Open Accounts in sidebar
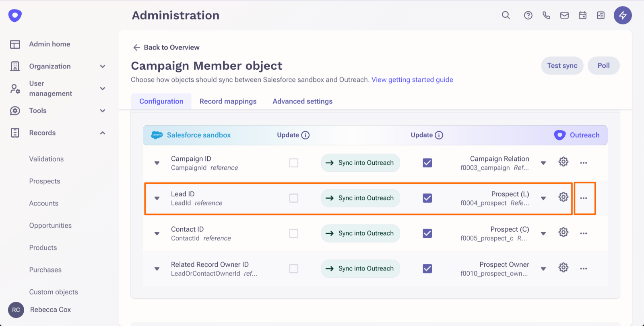The image size is (644, 326). 43,203
